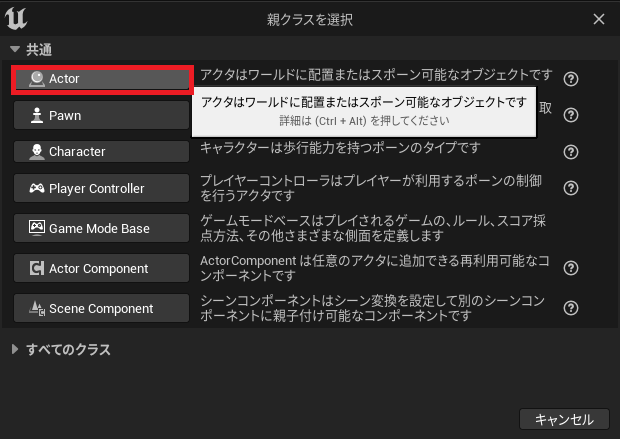Click the Scene Component icon
The height and width of the screenshot is (439, 620).
tap(37, 308)
